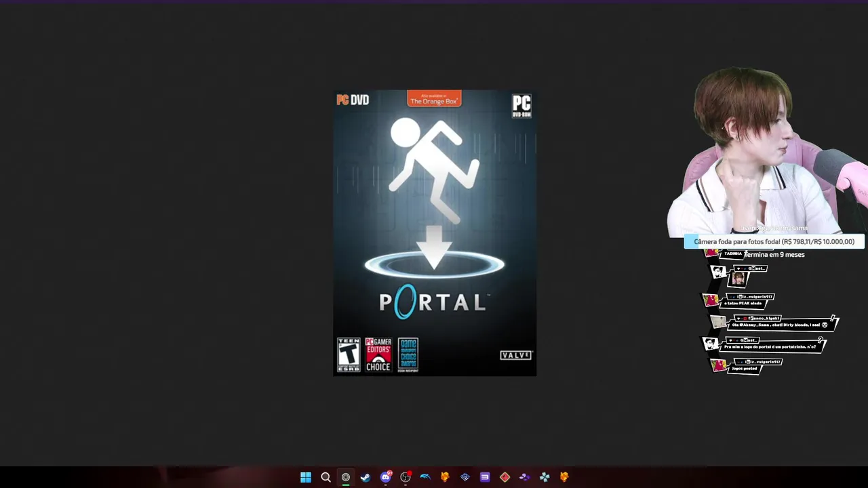
Task: Open the Windows Start menu
Action: 306,477
